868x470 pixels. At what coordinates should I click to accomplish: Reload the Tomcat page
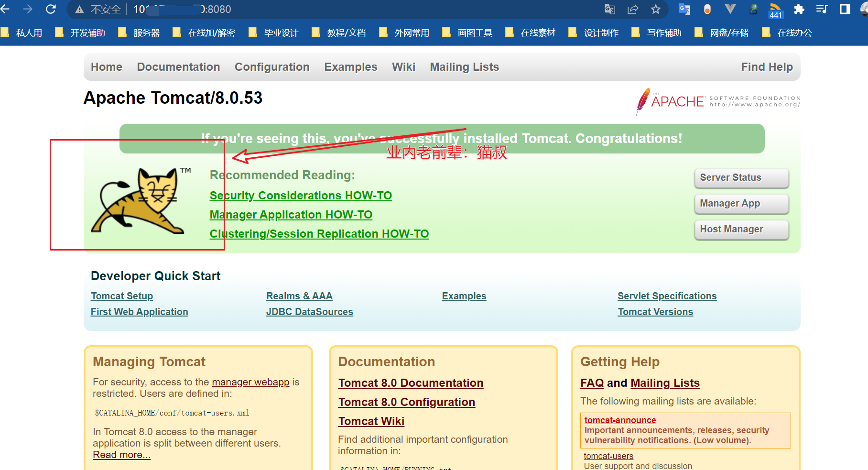[x=51, y=9]
